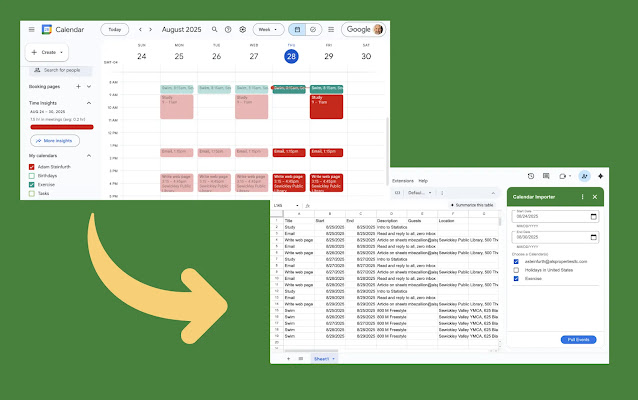
Task: Open Calendar search magnifier icon
Action: pos(214,29)
